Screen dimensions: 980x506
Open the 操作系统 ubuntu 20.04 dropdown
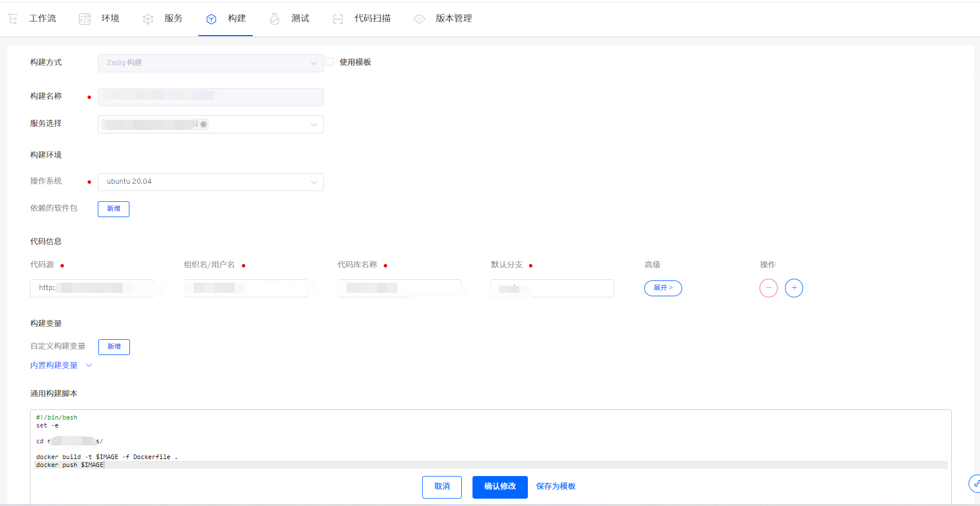point(211,181)
